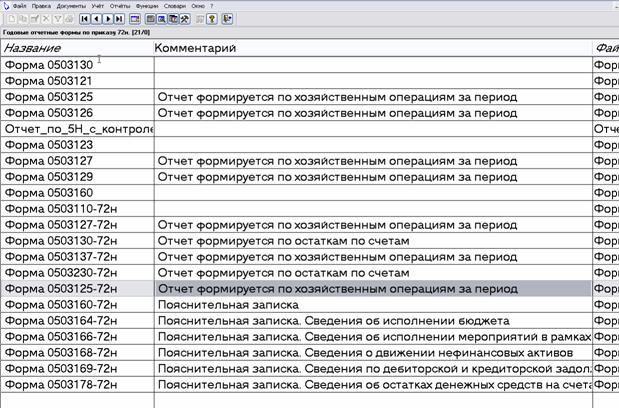Click the yellow question mark help icon
Viewport: 619px width, 408px height.
coord(212,18)
